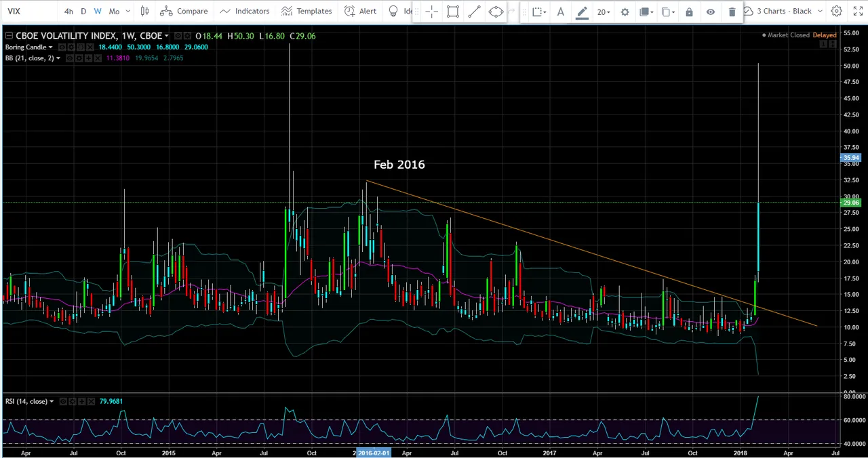This screenshot has width=868, height=458.
Task: Select the crosshair cursor tool
Action: pyautogui.click(x=431, y=12)
